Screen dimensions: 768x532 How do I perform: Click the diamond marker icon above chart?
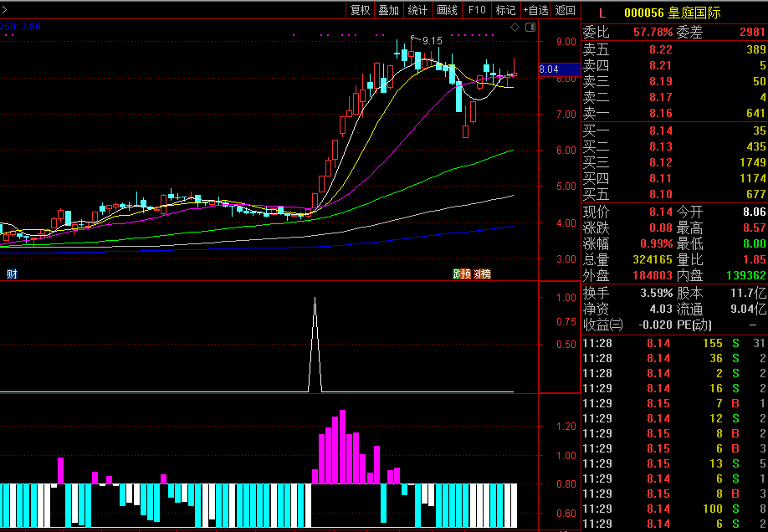tap(515, 28)
